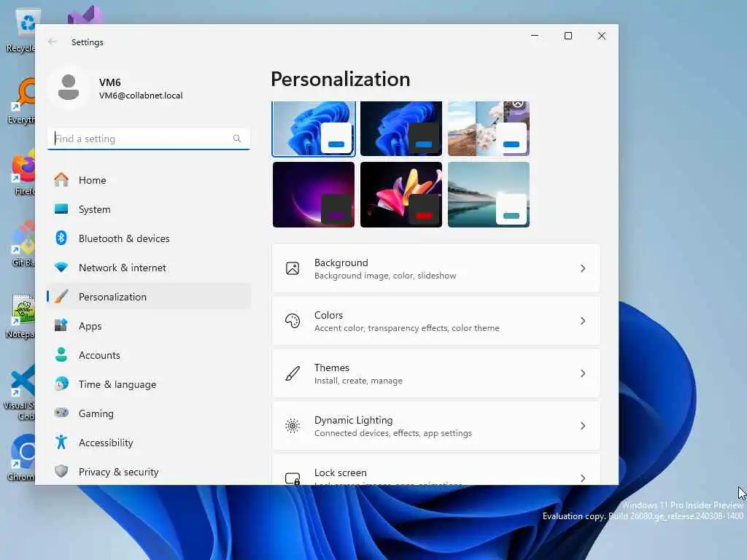This screenshot has height=560, width=747.
Task: Click the Lock screen icon
Action: 293,478
